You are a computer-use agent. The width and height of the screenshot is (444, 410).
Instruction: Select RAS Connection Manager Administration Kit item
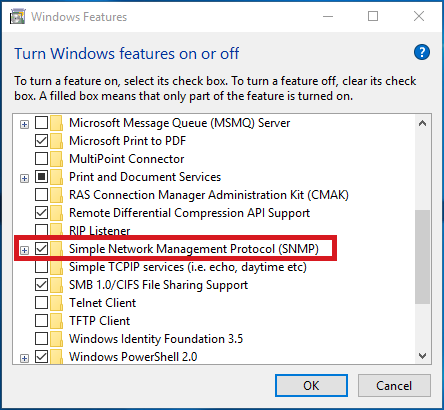(x=209, y=195)
